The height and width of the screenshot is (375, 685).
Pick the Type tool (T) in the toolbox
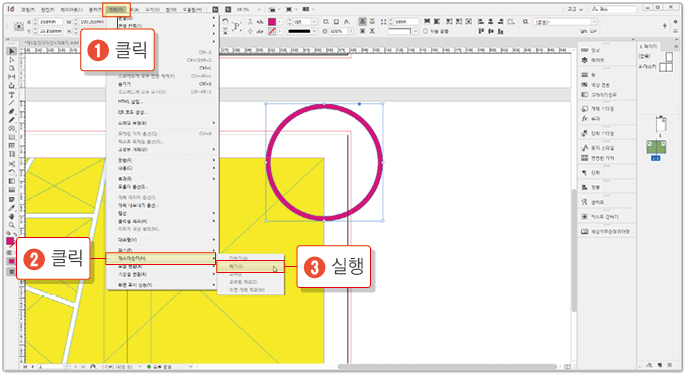(x=12, y=95)
